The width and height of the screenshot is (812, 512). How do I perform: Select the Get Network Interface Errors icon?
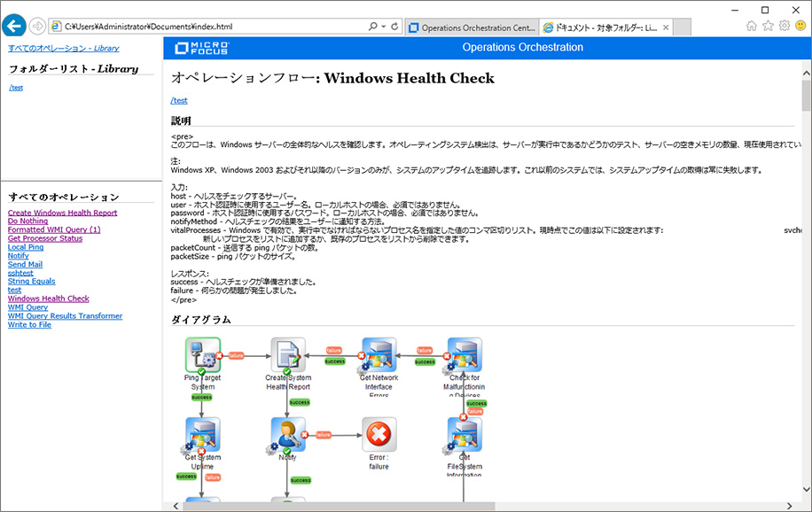tap(379, 354)
